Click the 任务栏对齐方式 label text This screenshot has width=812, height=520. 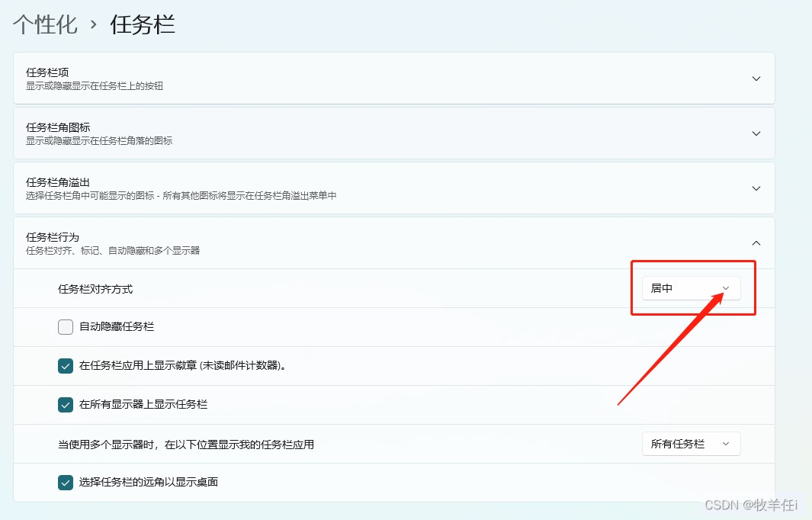95,289
